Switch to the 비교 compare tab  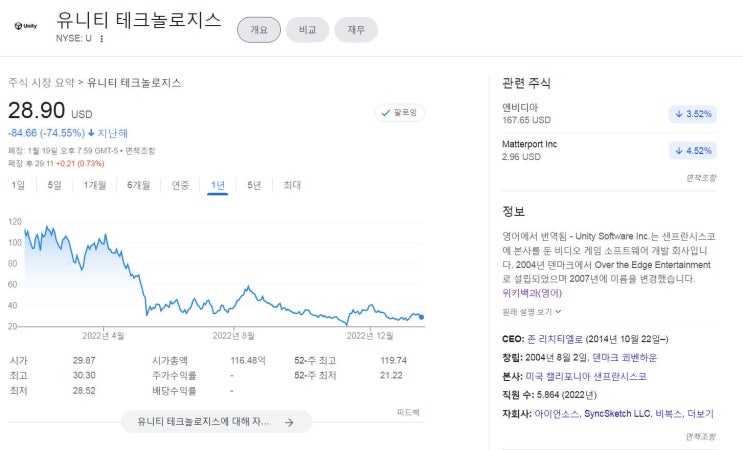point(308,30)
